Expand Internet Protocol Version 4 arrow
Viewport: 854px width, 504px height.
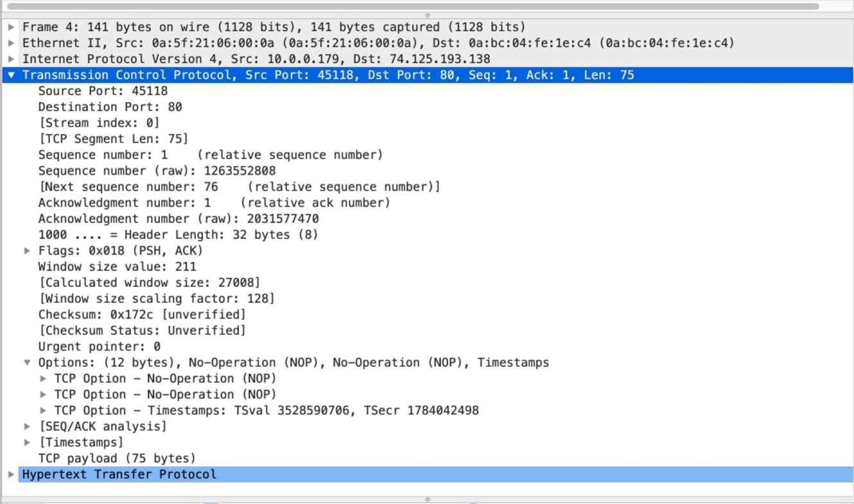point(11,59)
